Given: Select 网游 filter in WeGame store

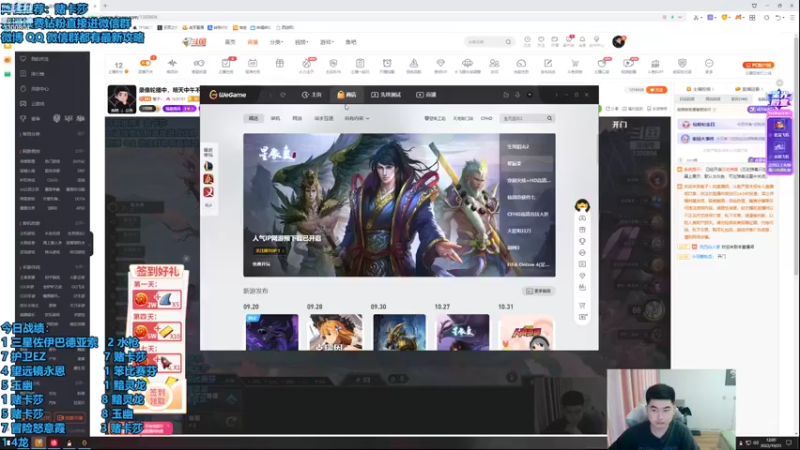Looking at the screenshot, I should click(x=297, y=118).
